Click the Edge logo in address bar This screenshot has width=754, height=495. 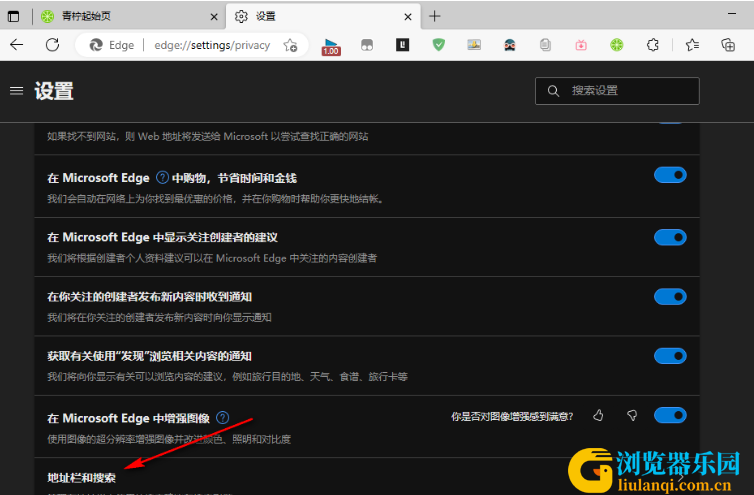coord(96,45)
